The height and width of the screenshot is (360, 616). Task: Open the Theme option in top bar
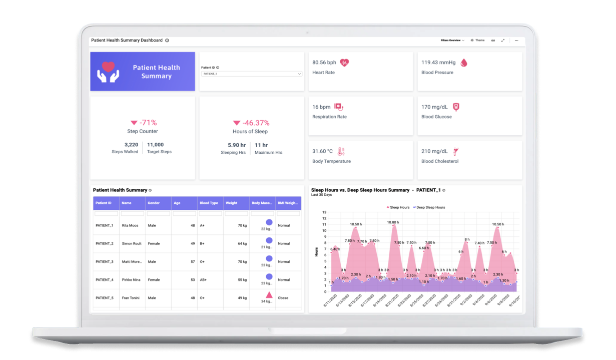[x=478, y=40]
